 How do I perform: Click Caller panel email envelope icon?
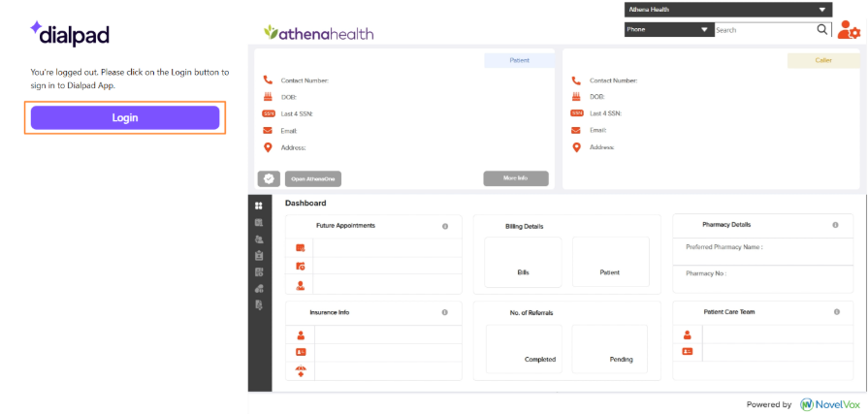coord(576,131)
